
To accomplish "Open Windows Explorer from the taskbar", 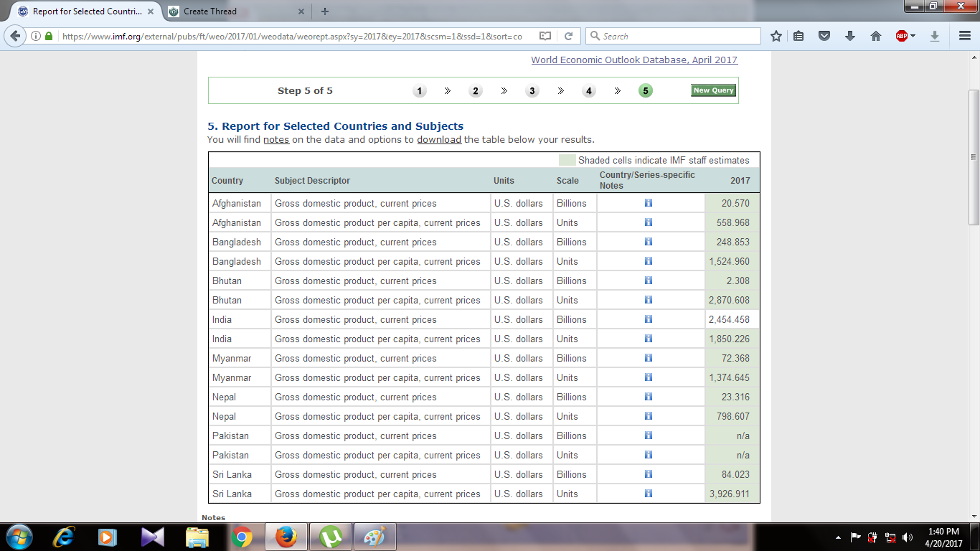I will (x=197, y=537).
